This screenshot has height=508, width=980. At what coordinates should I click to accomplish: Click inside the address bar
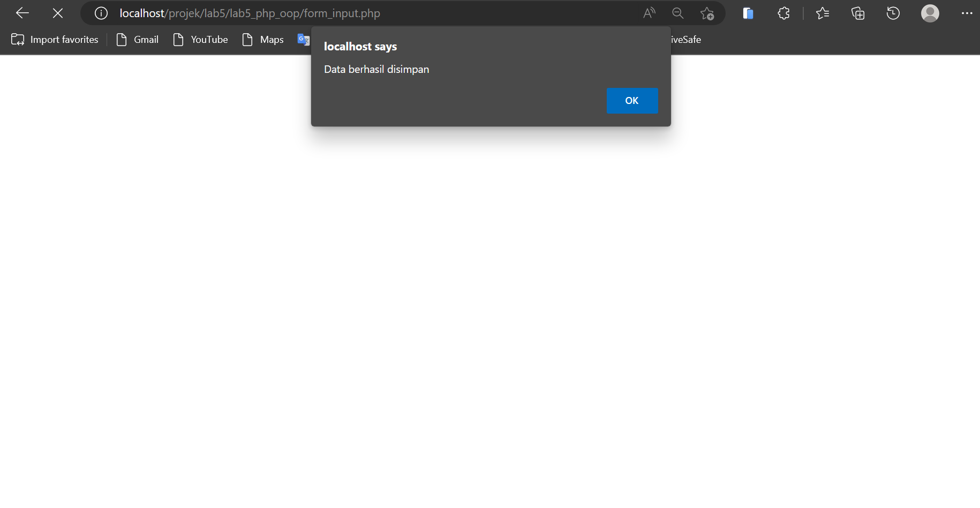pos(375,13)
